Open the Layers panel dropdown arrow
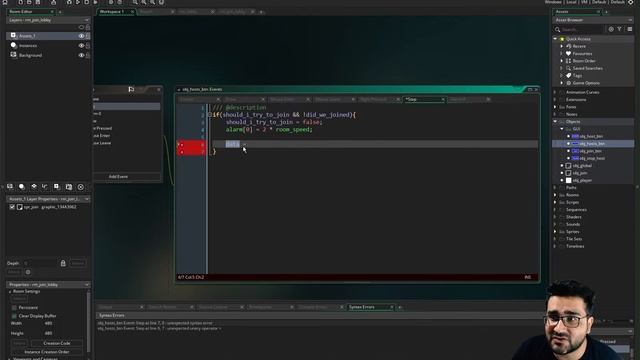This screenshot has height=360, width=640. [x=87, y=20]
